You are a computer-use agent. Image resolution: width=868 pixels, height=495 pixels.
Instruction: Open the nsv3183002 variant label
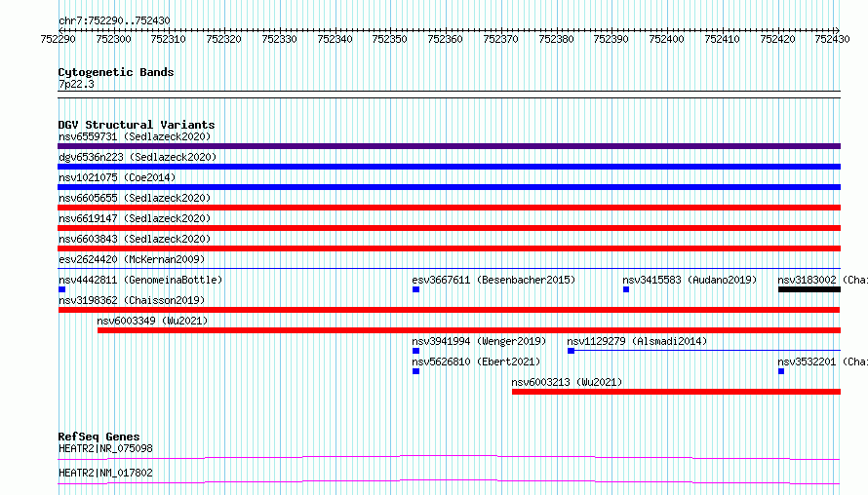tap(822, 280)
